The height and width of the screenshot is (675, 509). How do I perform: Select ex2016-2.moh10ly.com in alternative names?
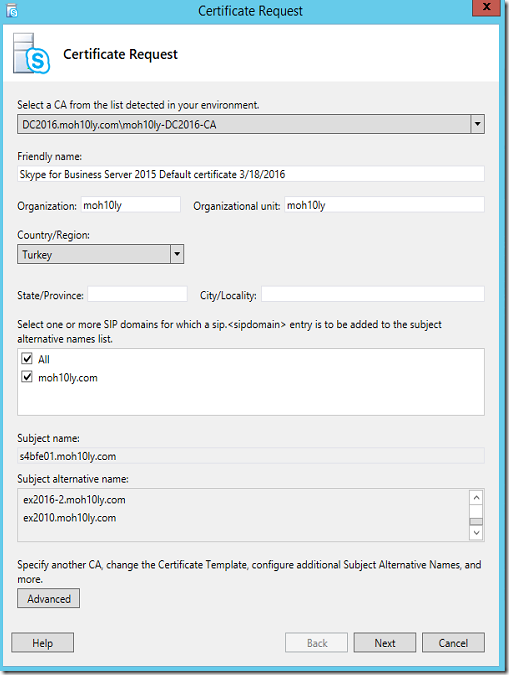74,500
